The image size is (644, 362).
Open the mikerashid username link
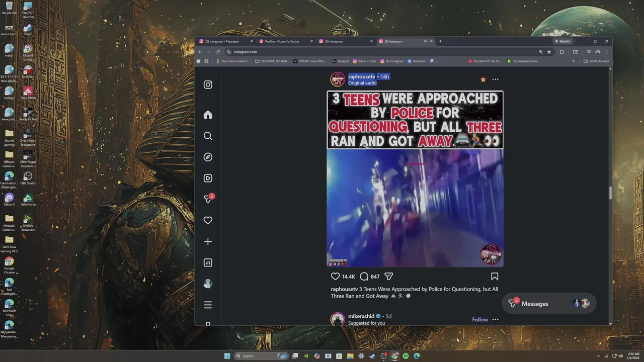point(361,317)
